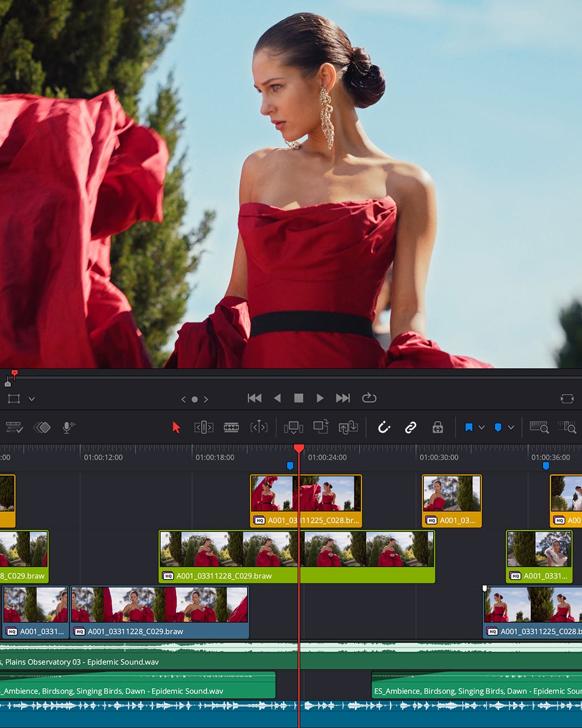Select the orange A001_03311225_C028.br... clip
The height and width of the screenshot is (728, 582).
tap(306, 501)
